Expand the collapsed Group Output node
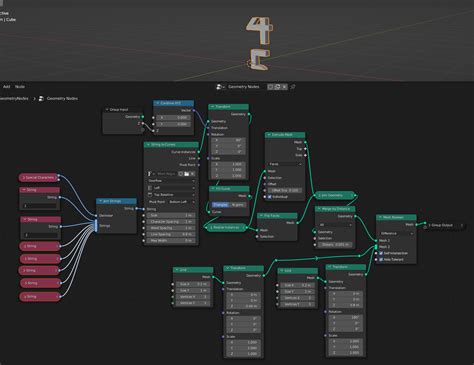 click(430, 225)
